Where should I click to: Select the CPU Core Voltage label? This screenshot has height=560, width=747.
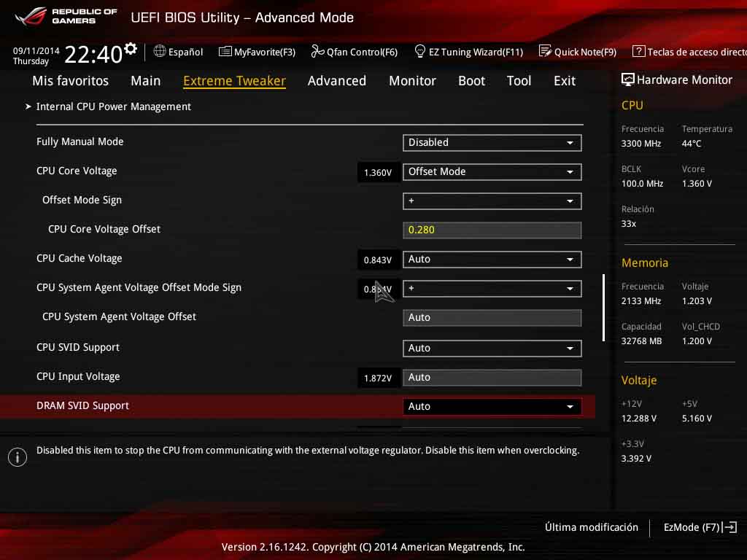pyautogui.click(x=77, y=171)
